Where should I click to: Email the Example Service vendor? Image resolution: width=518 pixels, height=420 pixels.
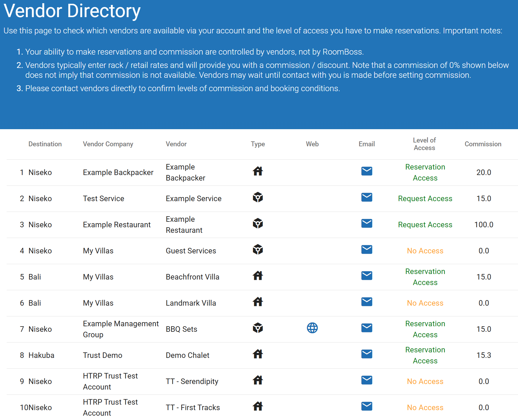tap(367, 197)
